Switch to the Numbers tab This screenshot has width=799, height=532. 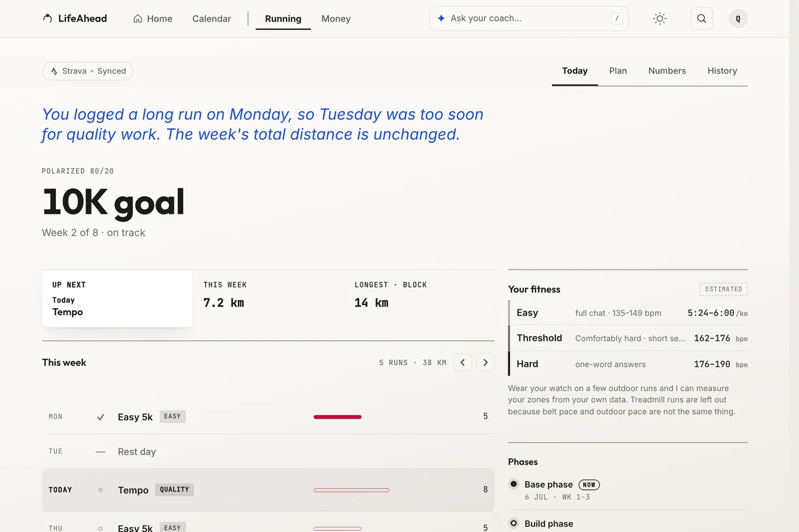667,71
